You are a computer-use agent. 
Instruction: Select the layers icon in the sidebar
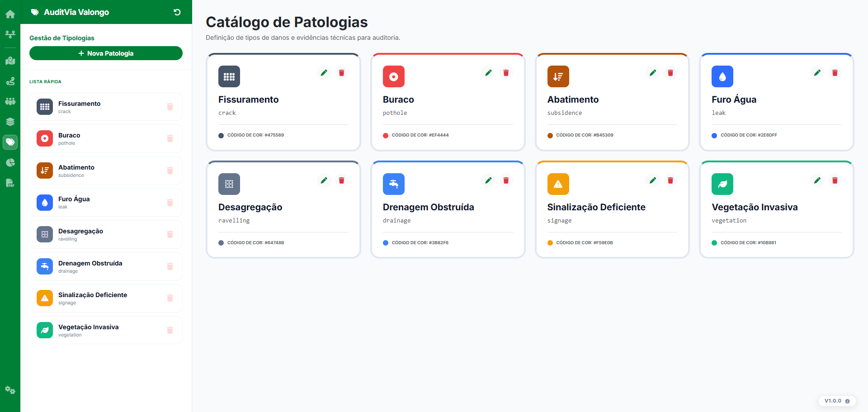[x=10, y=121]
